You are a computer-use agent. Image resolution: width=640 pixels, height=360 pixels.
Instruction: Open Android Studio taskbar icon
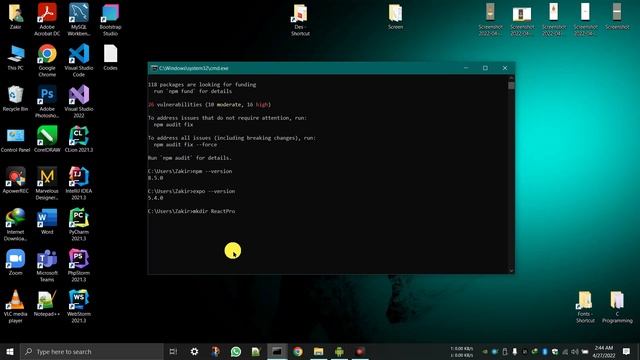(x=339, y=351)
